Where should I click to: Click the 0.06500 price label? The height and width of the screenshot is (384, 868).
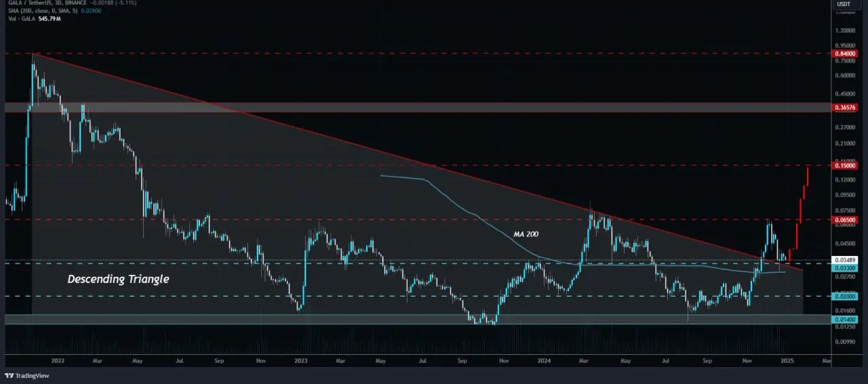(844, 219)
